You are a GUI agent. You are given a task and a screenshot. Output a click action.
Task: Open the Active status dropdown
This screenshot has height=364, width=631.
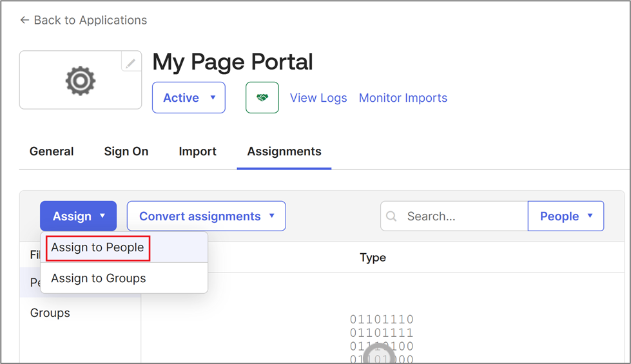pyautogui.click(x=189, y=98)
